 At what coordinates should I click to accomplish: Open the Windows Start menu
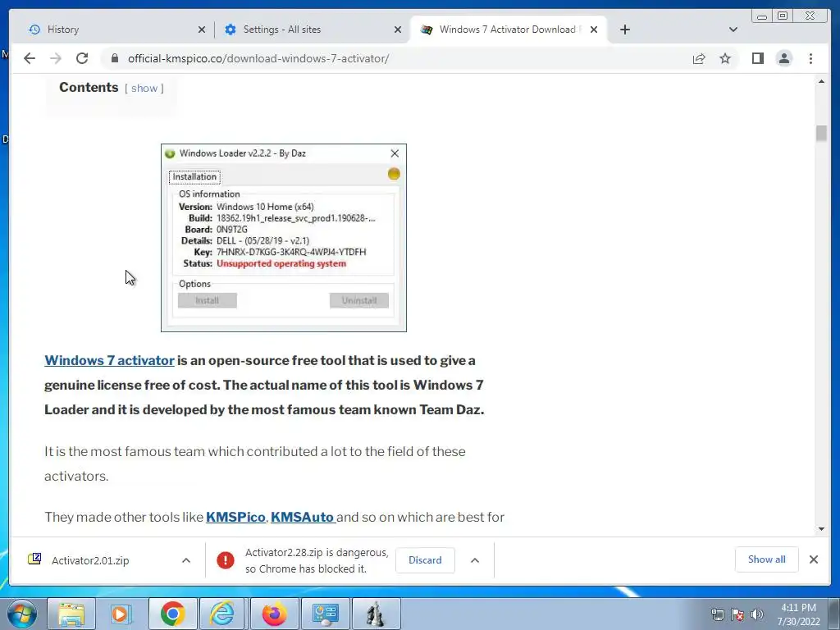tap(22, 614)
